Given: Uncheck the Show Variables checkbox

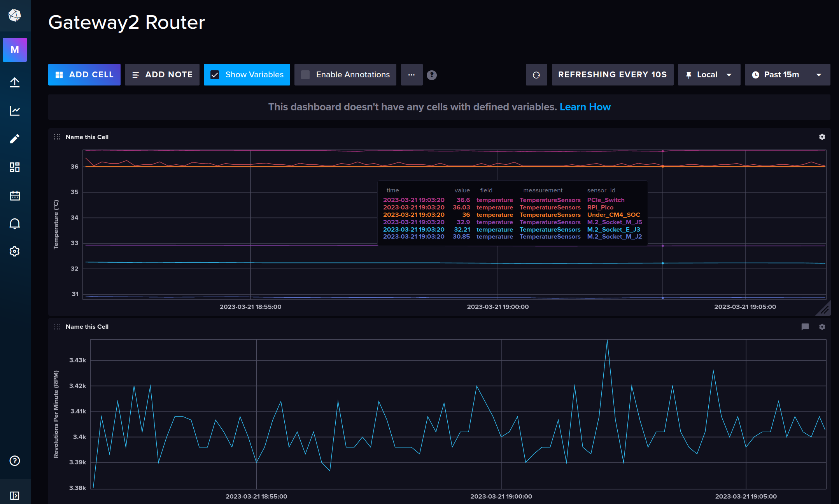Looking at the screenshot, I should 215,75.
